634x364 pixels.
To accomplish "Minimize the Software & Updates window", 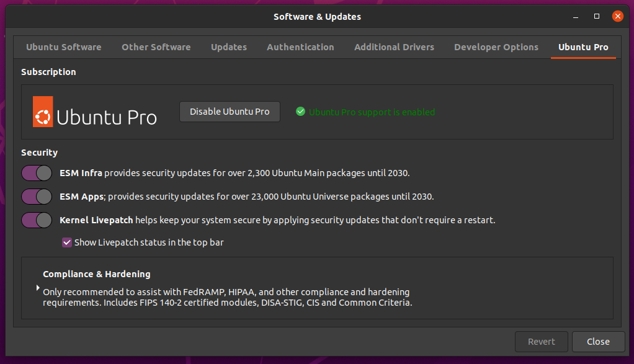I will (576, 17).
